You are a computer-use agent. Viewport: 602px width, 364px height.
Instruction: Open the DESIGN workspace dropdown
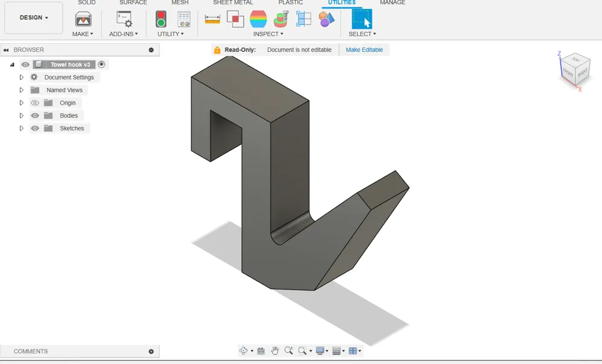pos(34,17)
